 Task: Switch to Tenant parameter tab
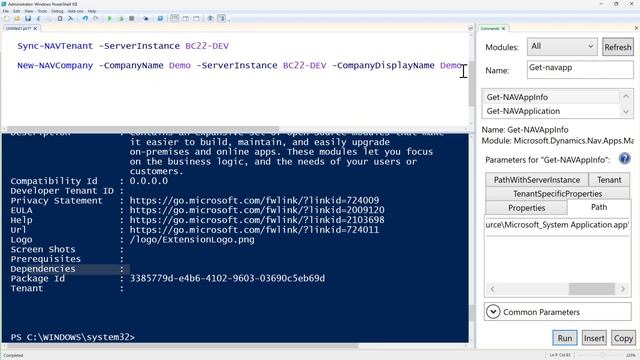pyautogui.click(x=609, y=180)
